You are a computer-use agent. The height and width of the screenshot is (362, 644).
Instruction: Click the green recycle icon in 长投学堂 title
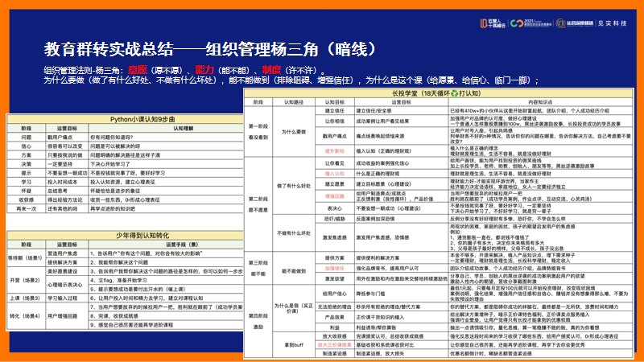454,93
